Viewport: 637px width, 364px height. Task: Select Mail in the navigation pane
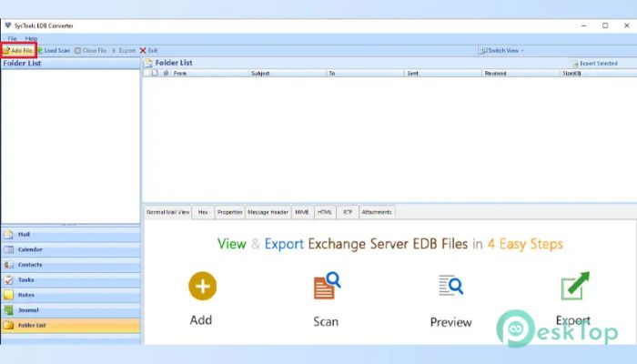(71, 235)
